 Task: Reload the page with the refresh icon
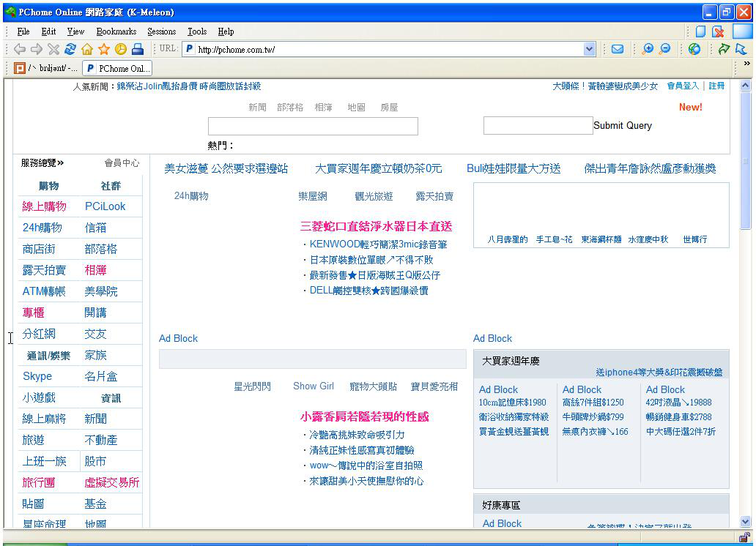(x=70, y=50)
